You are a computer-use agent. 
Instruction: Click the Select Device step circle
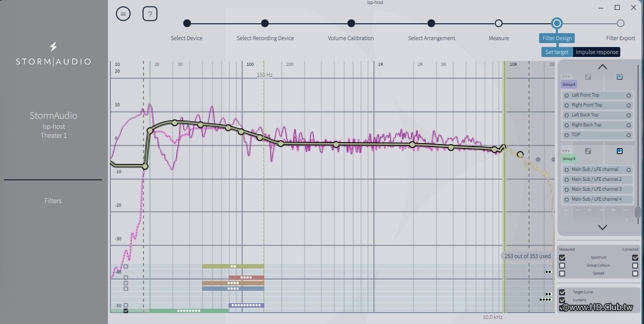(187, 23)
